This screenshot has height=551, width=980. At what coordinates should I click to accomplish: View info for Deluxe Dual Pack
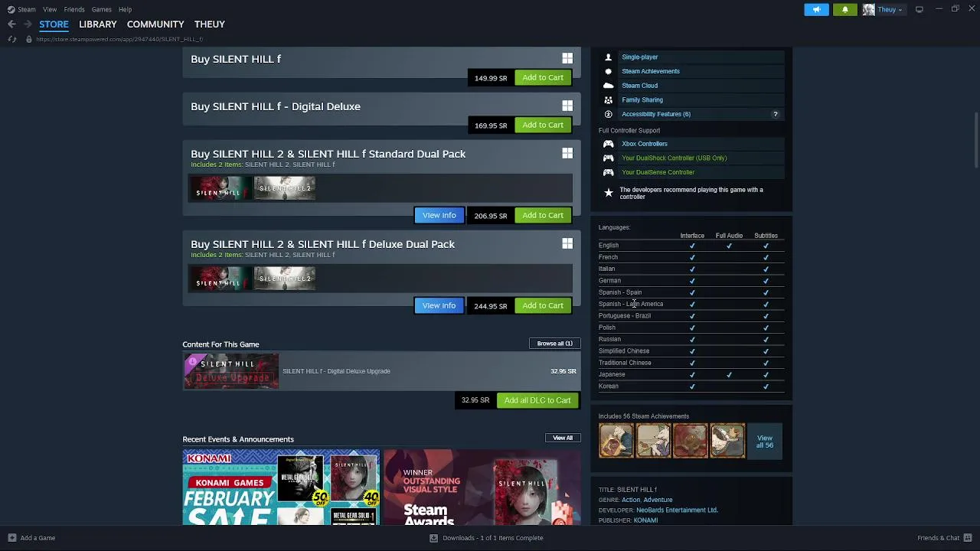coord(439,305)
